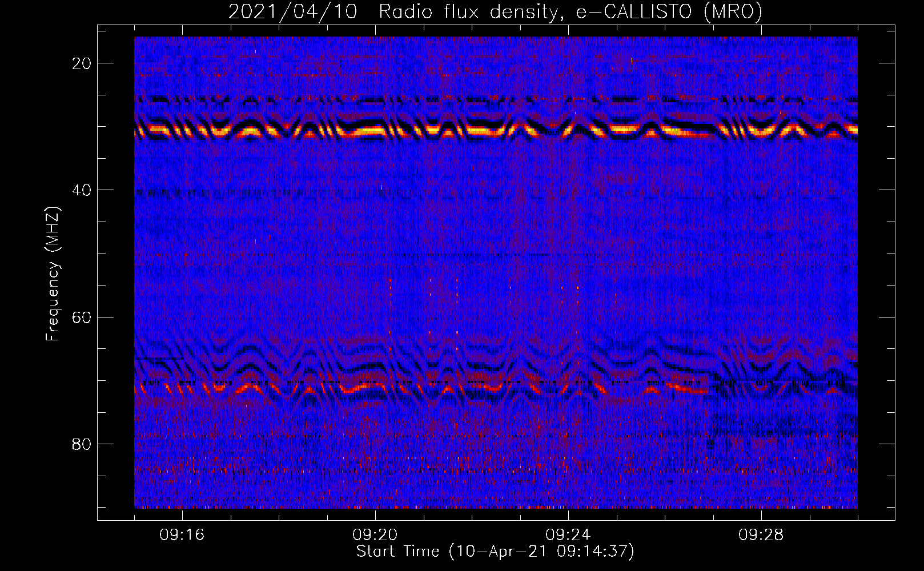Screen dimensions: 924x571
Task: Click the 40 MHz frequency tick label
Action: [x=82, y=190]
